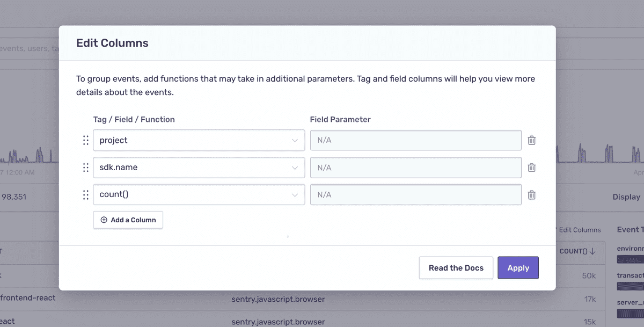Add a Column to the list
The width and height of the screenshot is (644, 327).
[128, 220]
